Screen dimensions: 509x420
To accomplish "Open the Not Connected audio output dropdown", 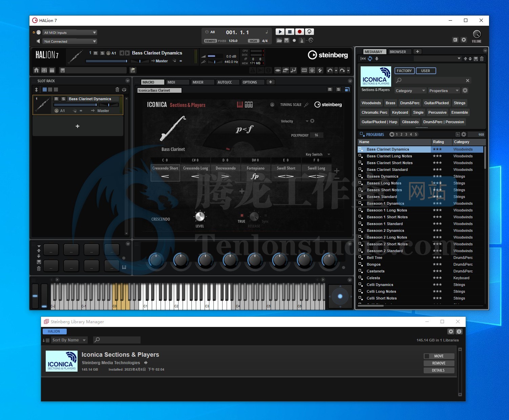I will (x=70, y=41).
